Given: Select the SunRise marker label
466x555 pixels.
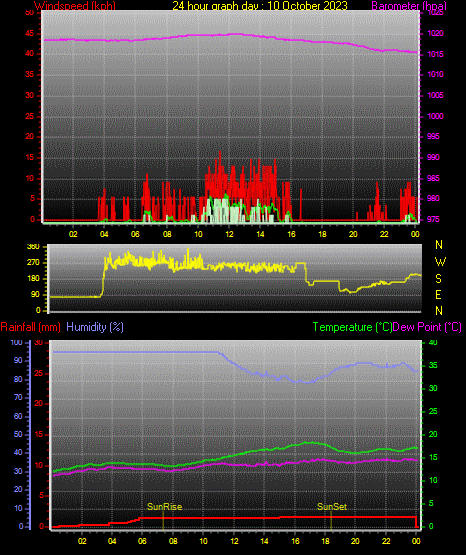Looking at the screenshot, I should point(165,507).
